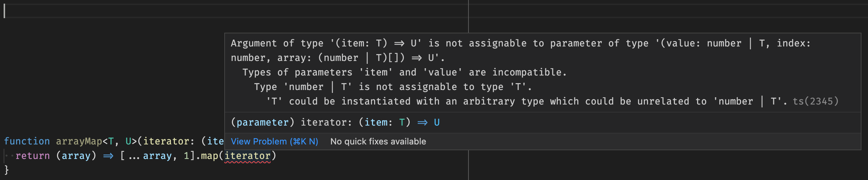Click the underlined iterator argument in map call
The image size is (868, 180).
click(x=247, y=156)
